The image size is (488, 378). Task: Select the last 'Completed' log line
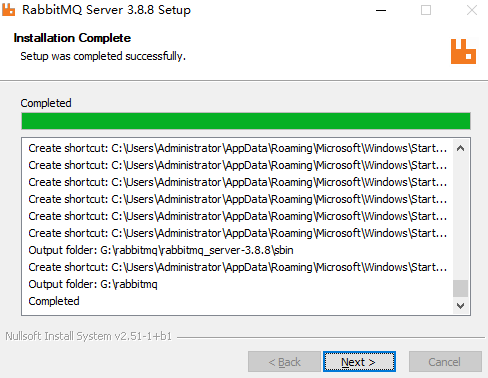point(54,301)
